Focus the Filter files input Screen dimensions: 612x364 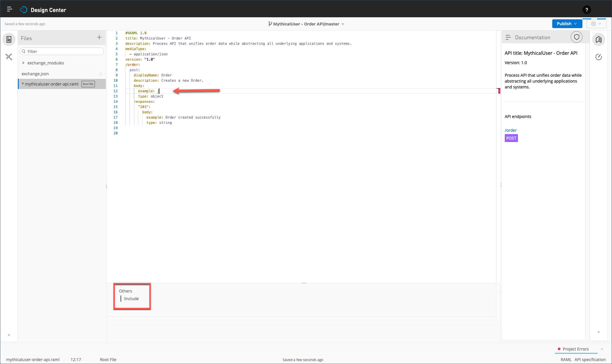(62, 51)
